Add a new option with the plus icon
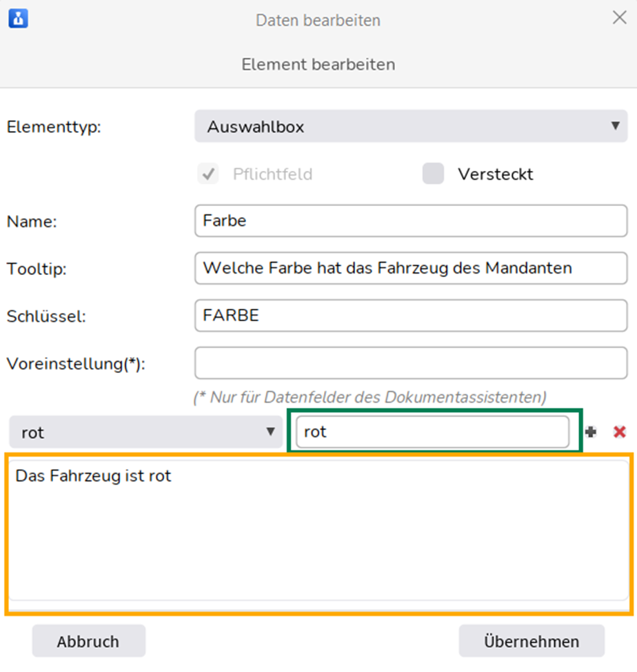The height and width of the screenshot is (672, 637). point(591,432)
